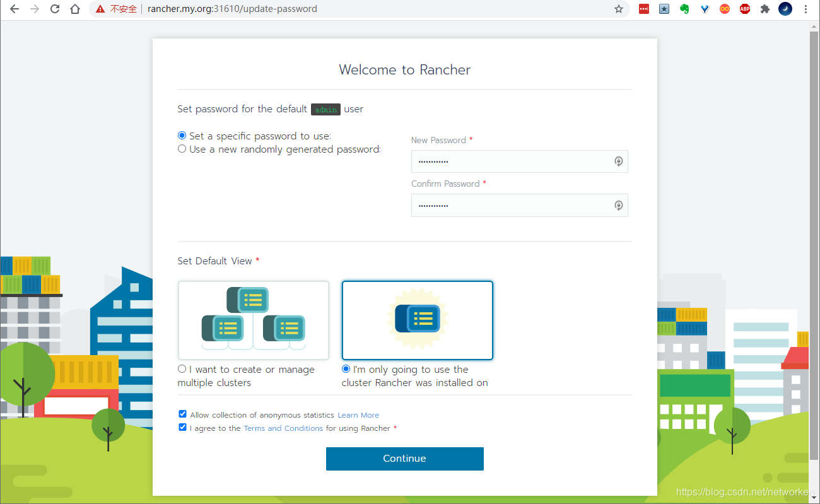Click the 'Welcome to Rancher' heading
The width and height of the screenshot is (820, 504).
(x=404, y=70)
